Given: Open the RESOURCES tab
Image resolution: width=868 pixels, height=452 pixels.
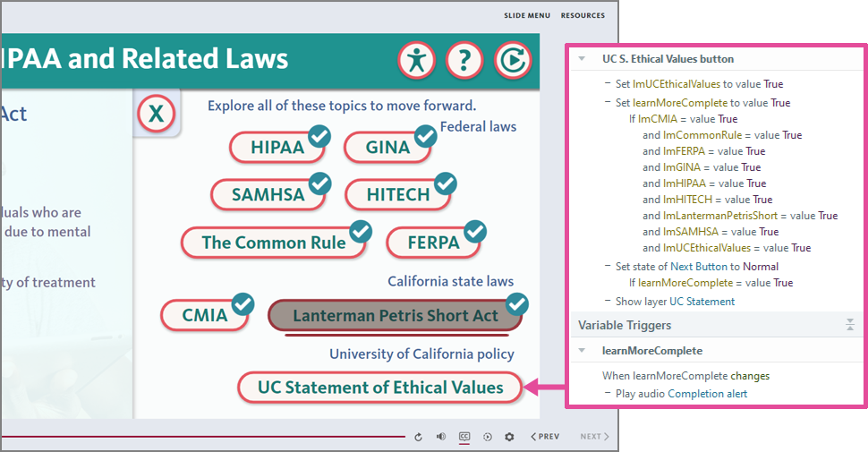Looking at the screenshot, I should (583, 15).
